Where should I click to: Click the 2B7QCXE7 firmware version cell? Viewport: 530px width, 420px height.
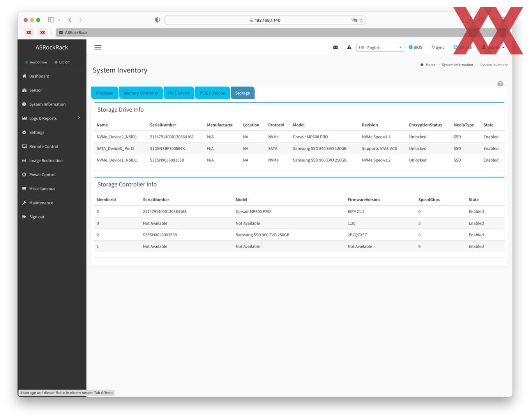[357, 235]
